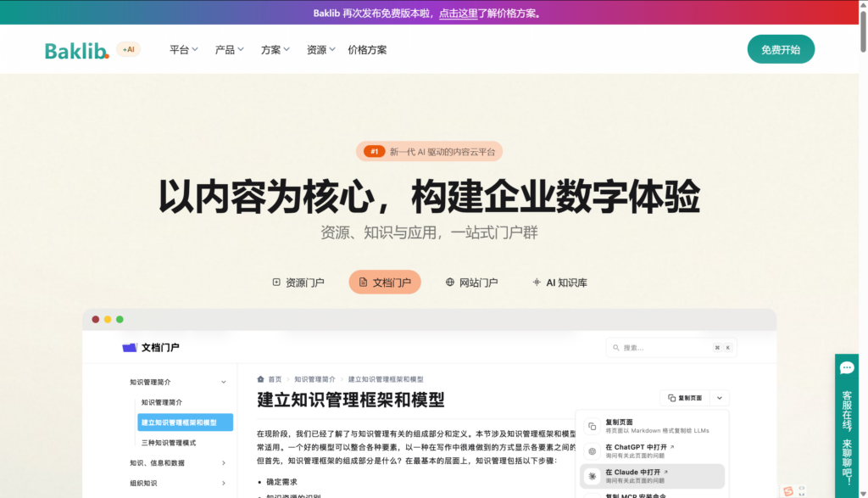The image size is (868, 498).
Task: Open the 平台 dropdown menu
Action: point(183,50)
